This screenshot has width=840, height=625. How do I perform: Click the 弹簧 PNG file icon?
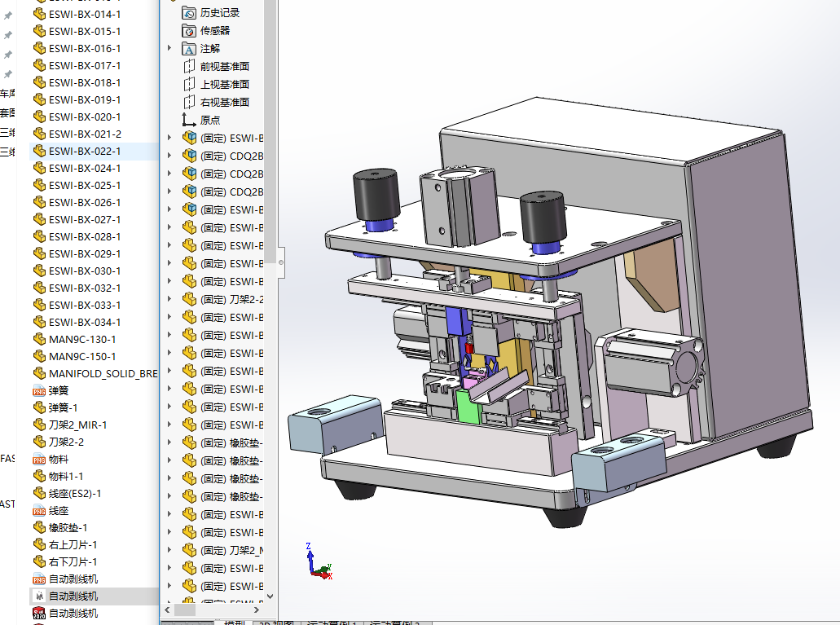pos(38,390)
